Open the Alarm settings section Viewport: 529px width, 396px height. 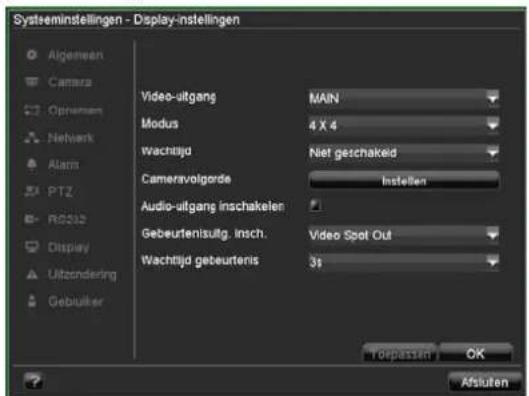(63, 165)
